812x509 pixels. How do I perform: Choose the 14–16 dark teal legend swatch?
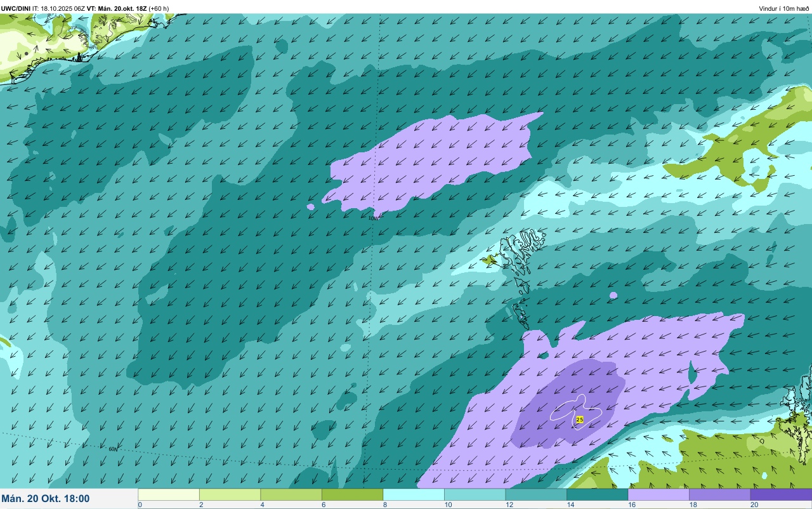(597, 494)
